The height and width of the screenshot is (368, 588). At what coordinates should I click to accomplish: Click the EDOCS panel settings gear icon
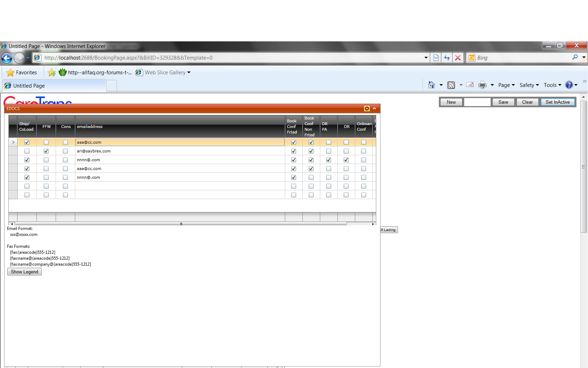click(x=367, y=109)
